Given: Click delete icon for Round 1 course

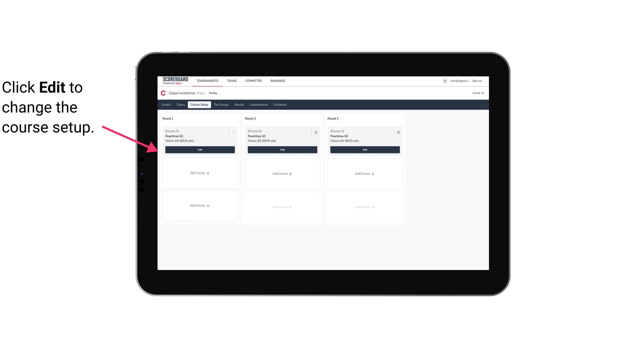Looking at the screenshot, I should (233, 132).
